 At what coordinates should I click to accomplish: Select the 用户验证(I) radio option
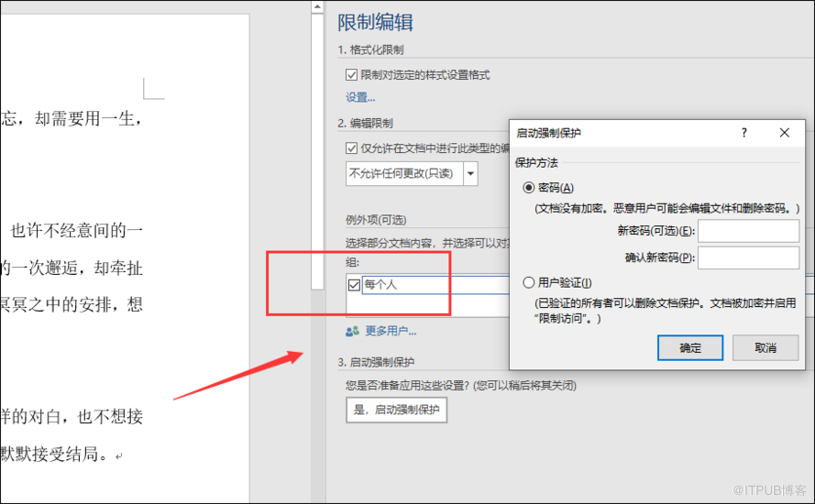[x=529, y=282]
